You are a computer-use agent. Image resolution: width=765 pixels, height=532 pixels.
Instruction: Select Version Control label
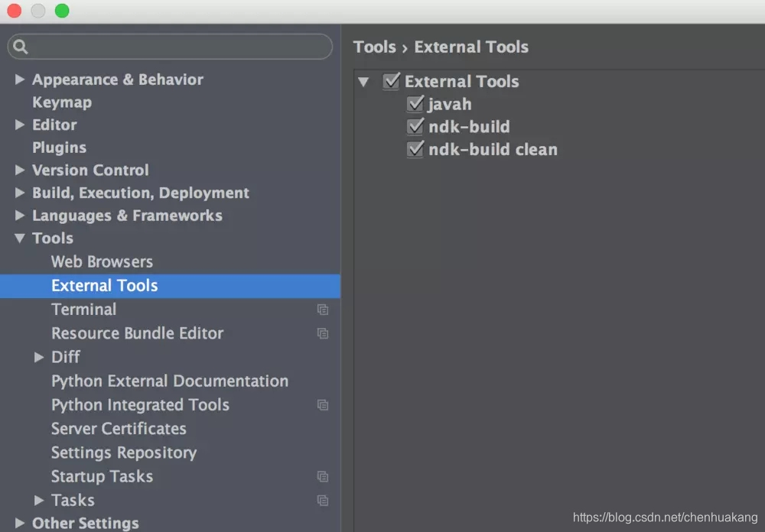pyautogui.click(x=90, y=170)
